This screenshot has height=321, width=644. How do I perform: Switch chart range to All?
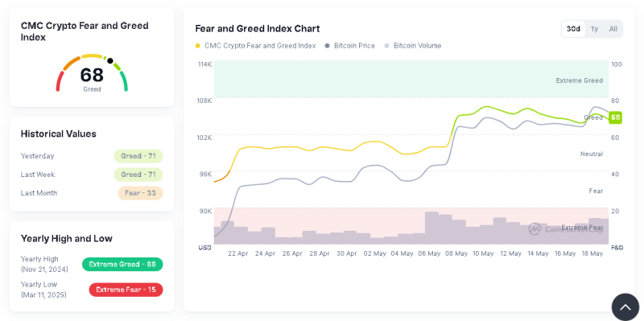pos(613,29)
